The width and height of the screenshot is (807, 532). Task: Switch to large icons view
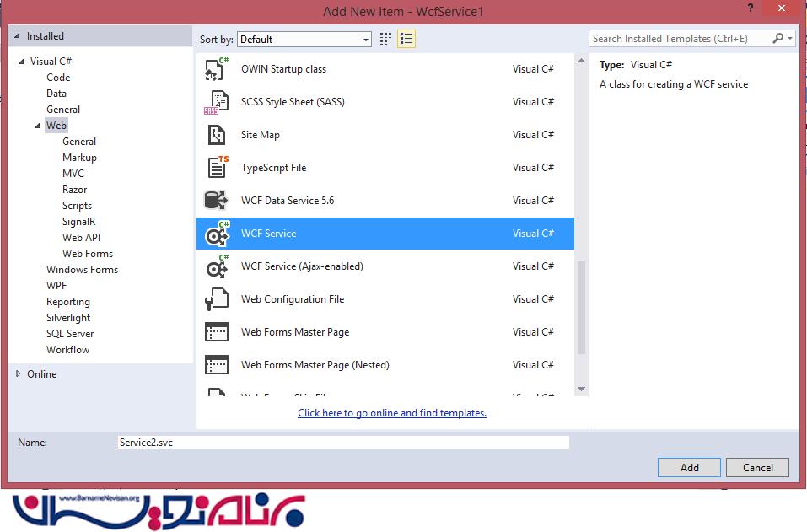pos(385,39)
